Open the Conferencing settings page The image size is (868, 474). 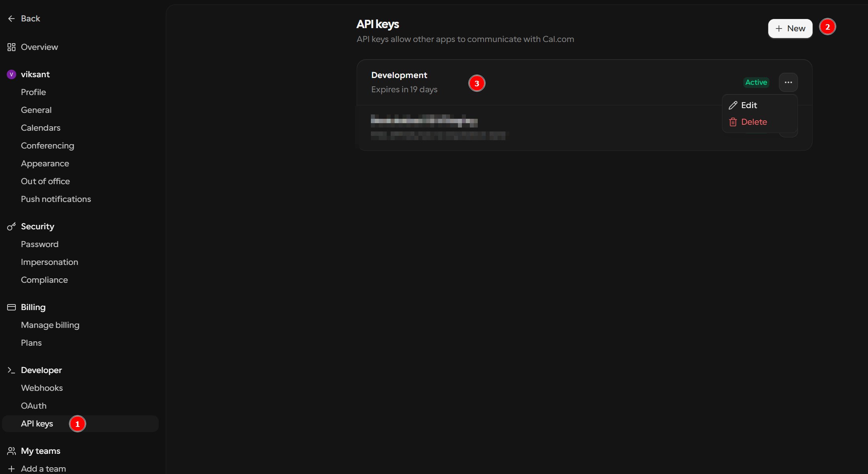[x=47, y=146]
